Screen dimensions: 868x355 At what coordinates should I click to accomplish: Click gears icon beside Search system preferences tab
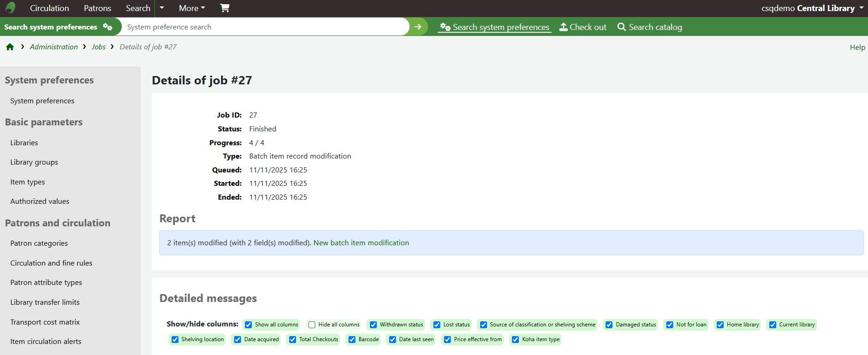(445, 27)
